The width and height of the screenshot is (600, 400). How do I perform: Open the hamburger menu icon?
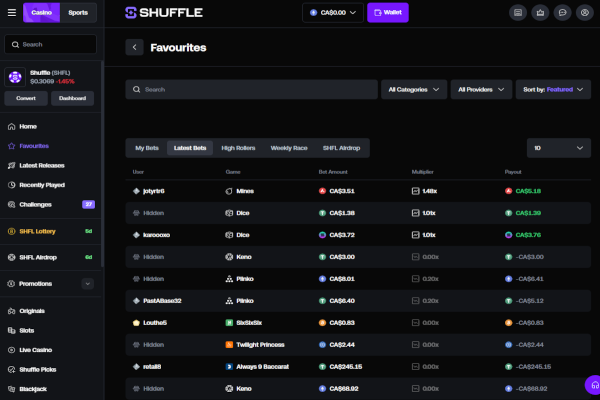click(x=12, y=13)
